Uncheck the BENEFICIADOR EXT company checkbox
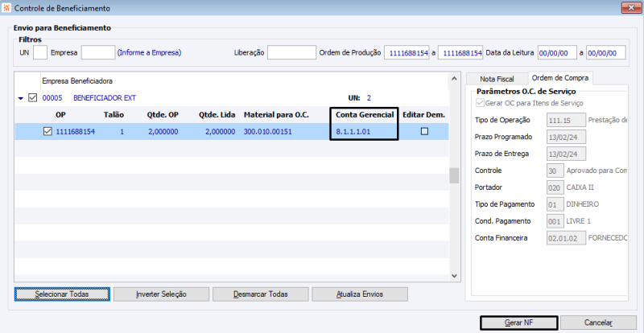Image resolution: width=644 pixels, height=333 pixels. pyautogui.click(x=32, y=97)
